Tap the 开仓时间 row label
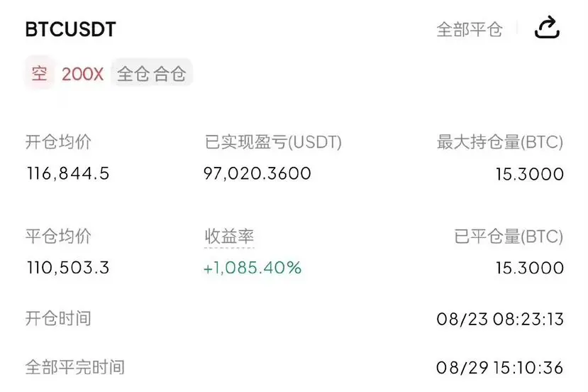The height and width of the screenshot is (392, 588). click(x=58, y=318)
